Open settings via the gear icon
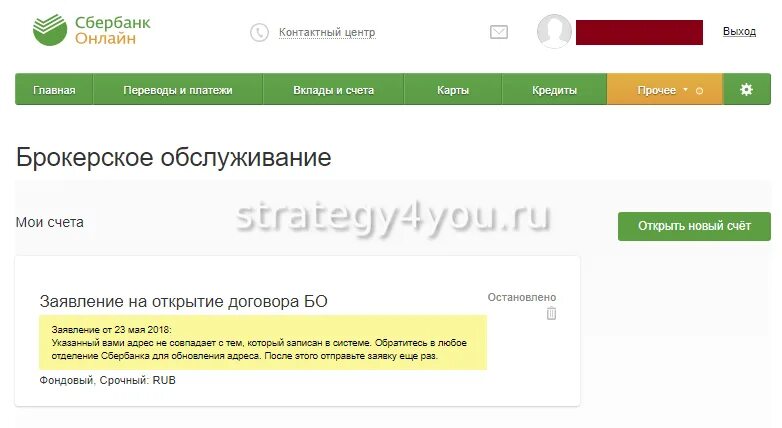782x428 pixels. pos(747,89)
